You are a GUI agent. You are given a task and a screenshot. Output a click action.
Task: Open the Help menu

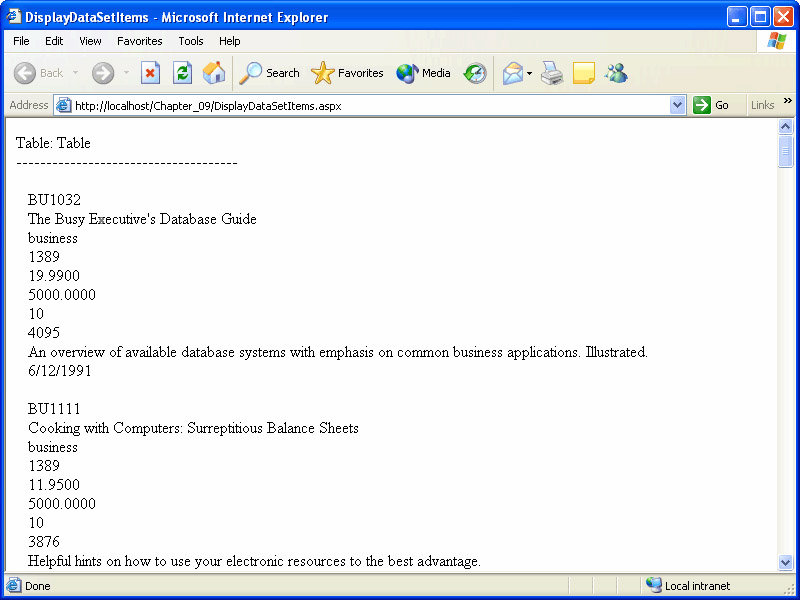(x=230, y=41)
